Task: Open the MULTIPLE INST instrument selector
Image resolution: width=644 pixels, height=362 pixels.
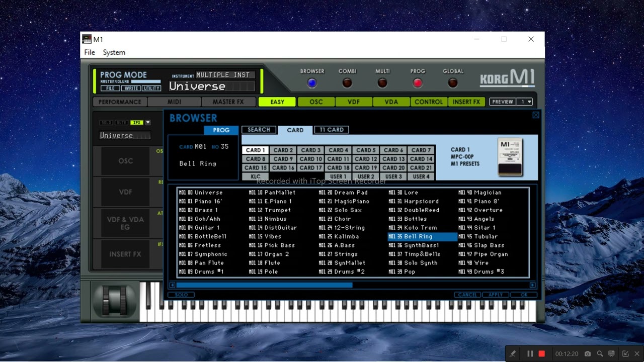Action: [225, 75]
